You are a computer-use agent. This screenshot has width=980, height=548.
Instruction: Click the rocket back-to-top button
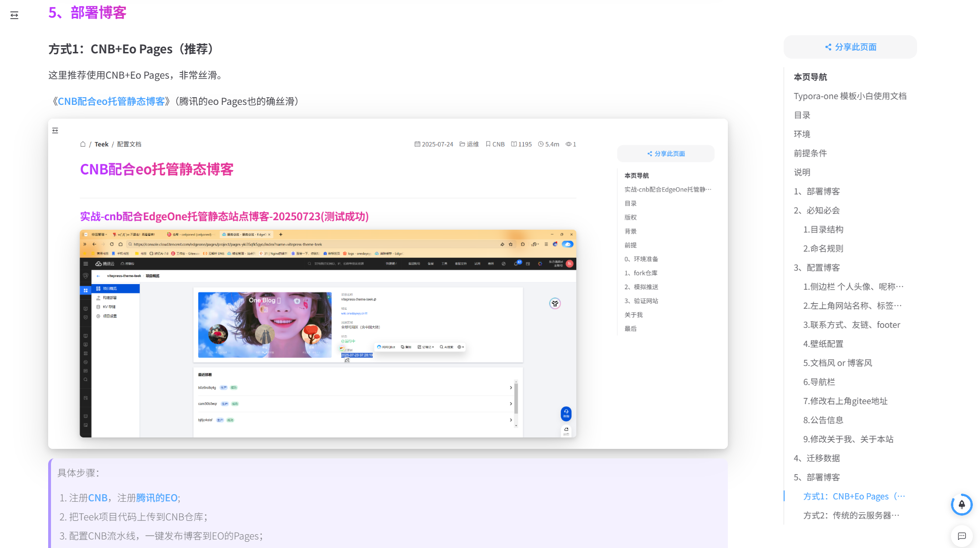tap(961, 504)
